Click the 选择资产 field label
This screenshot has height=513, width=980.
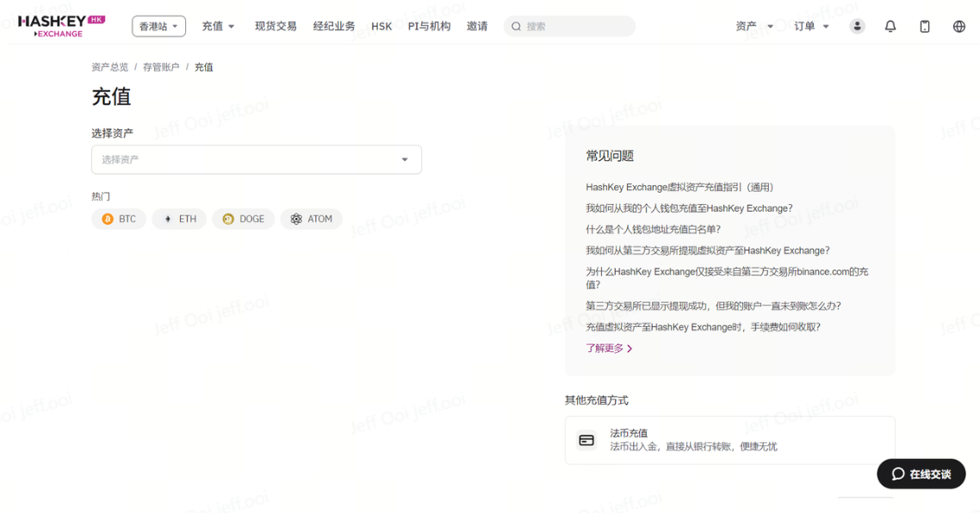click(x=113, y=133)
